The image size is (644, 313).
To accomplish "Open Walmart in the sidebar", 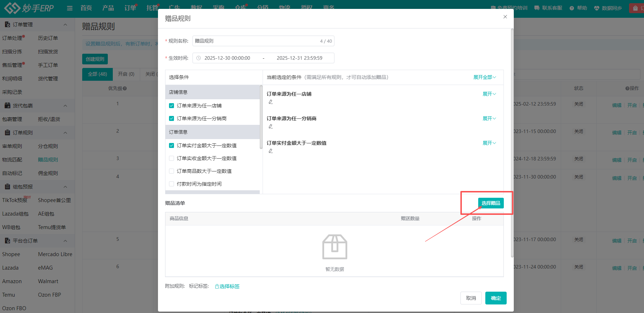I will (48, 281).
